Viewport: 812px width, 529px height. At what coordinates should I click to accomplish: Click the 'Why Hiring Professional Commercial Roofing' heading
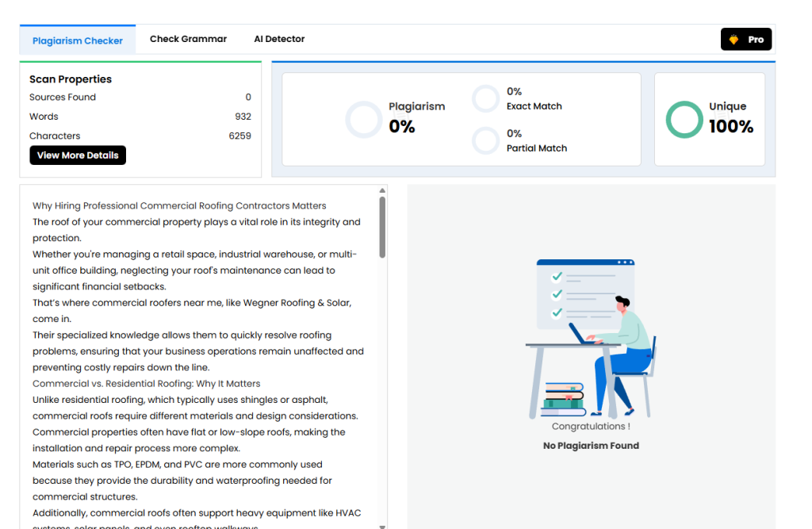pos(179,206)
